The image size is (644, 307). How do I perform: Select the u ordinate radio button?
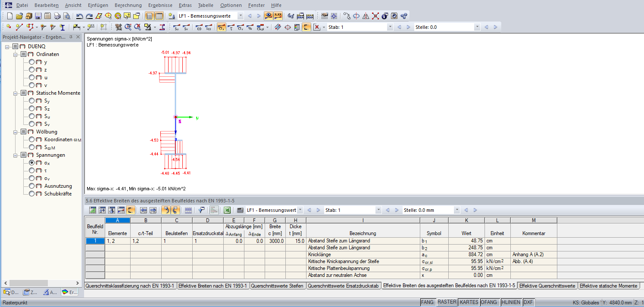[32, 78]
